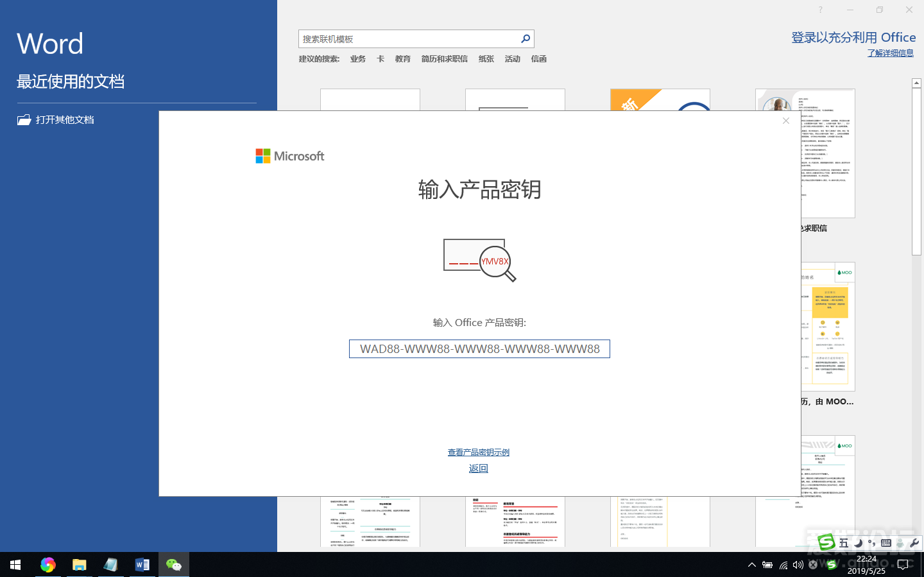This screenshot has width=924, height=577.
Task: Open File Explorer from the taskbar
Action: tap(79, 565)
